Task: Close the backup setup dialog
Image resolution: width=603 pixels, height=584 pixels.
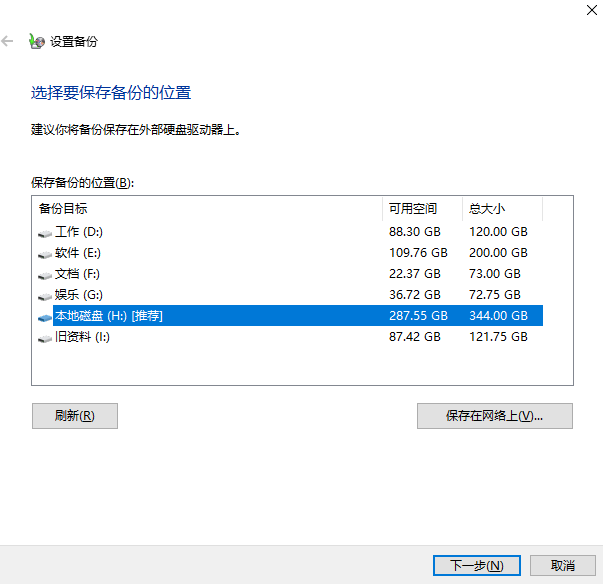Action: (592, 10)
